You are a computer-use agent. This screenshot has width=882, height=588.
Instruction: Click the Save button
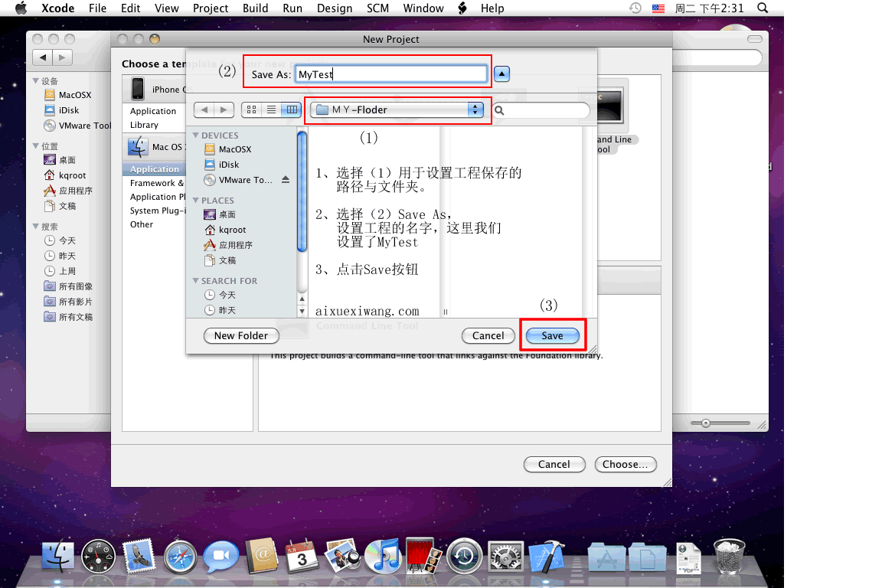[x=552, y=336]
